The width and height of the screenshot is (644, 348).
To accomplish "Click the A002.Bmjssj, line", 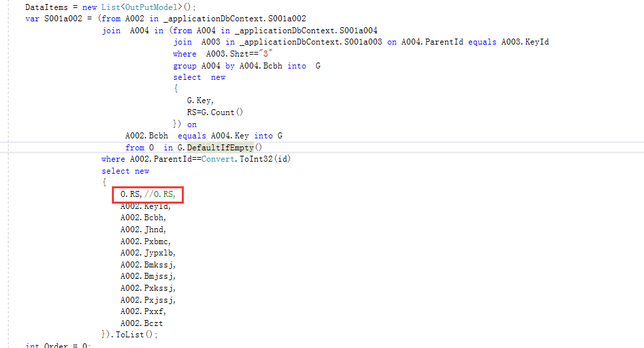I will pos(148,276).
